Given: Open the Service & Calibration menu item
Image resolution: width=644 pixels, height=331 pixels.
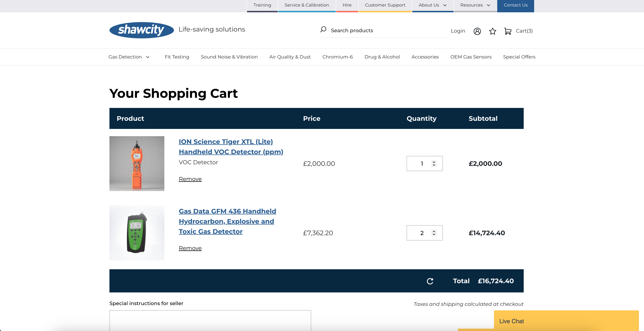Looking at the screenshot, I should tap(307, 5).
